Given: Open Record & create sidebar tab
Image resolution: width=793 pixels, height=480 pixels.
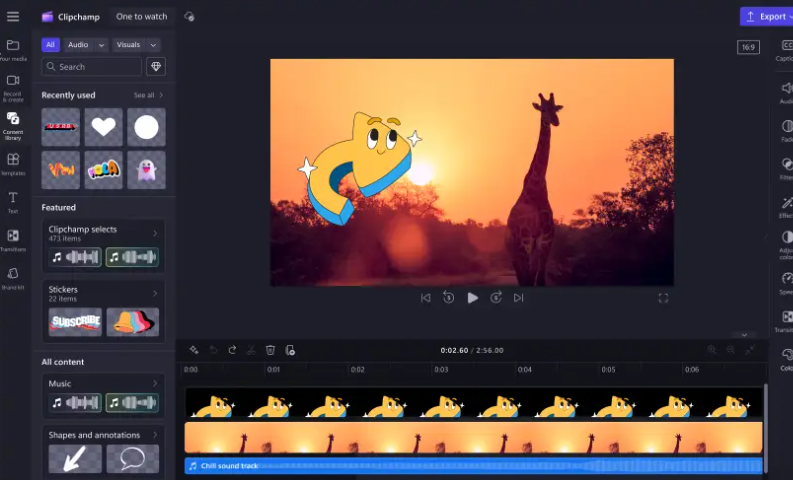Looking at the screenshot, I should tap(13, 89).
